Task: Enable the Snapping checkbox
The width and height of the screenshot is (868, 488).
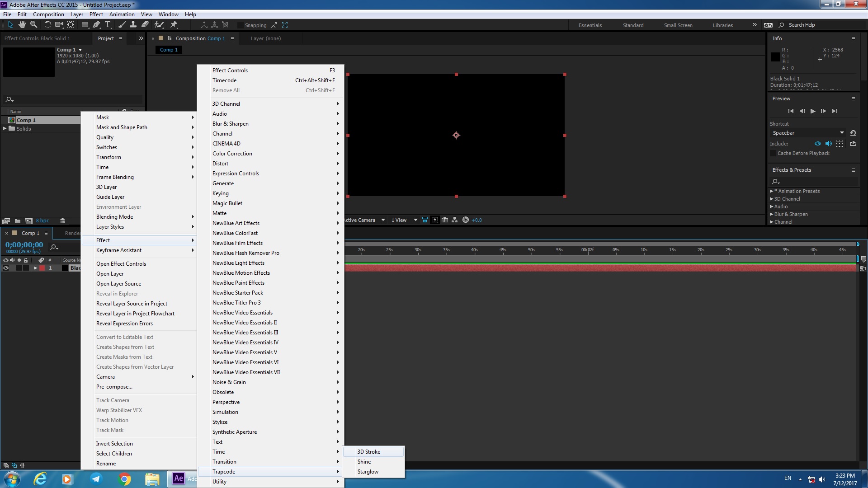Action: click(x=241, y=25)
